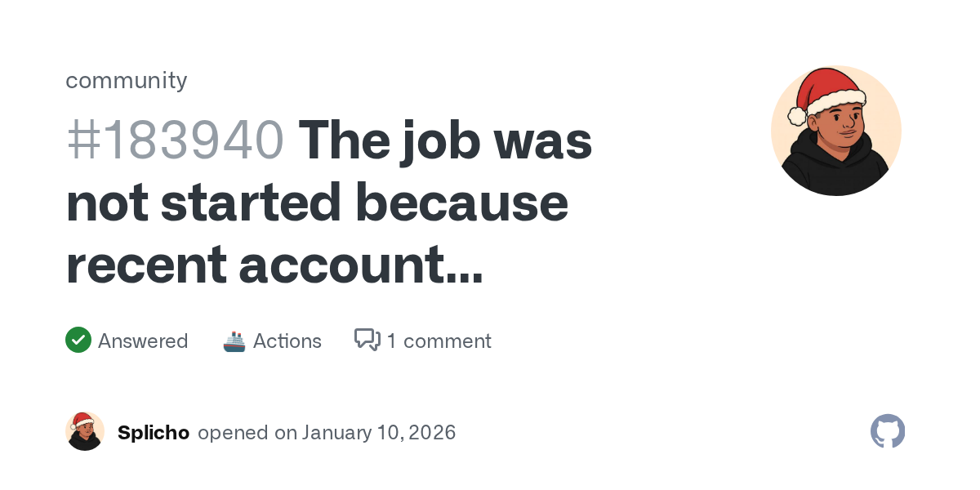980x490 pixels.
Task: Click the Santa hat on the small avatar
Action: click(82, 421)
